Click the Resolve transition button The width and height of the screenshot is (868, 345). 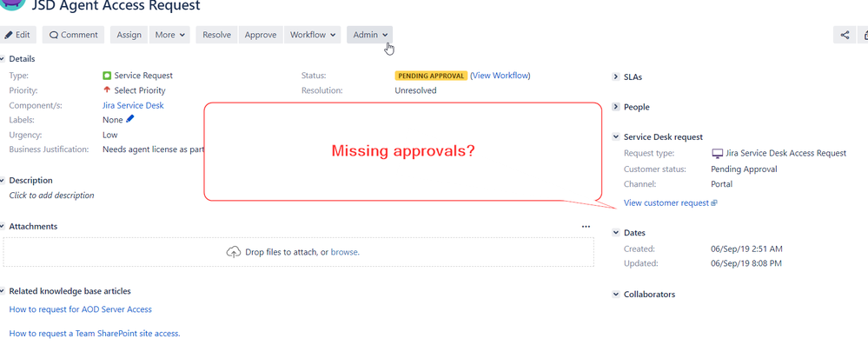pyautogui.click(x=216, y=35)
